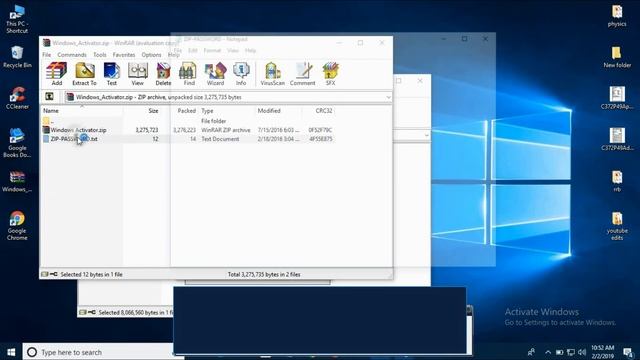Select the Recycle Bin desktop icon
The image size is (640, 360).
pos(17,57)
